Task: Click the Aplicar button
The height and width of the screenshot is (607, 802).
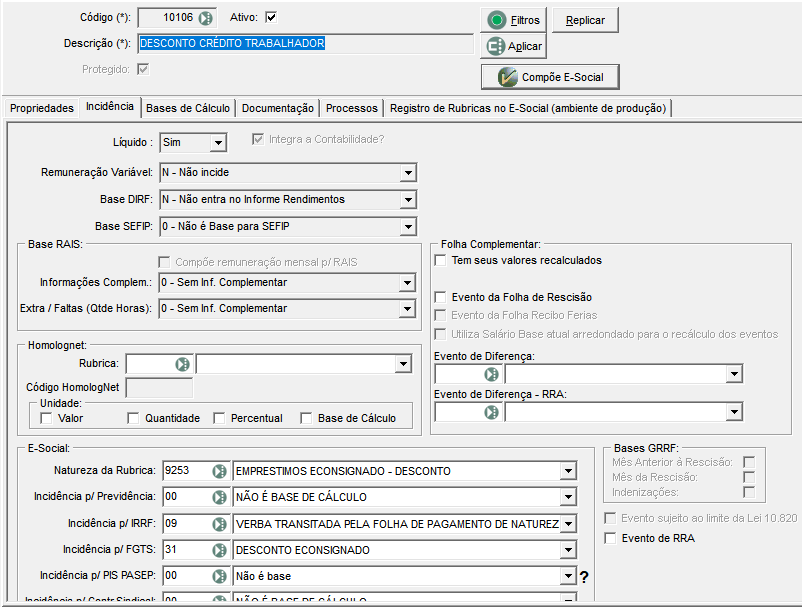Action: (x=514, y=47)
